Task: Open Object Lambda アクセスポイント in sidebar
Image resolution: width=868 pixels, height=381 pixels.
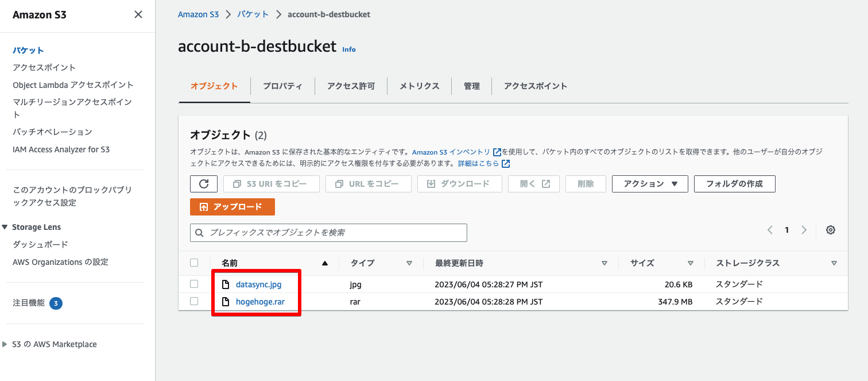Action: (73, 84)
